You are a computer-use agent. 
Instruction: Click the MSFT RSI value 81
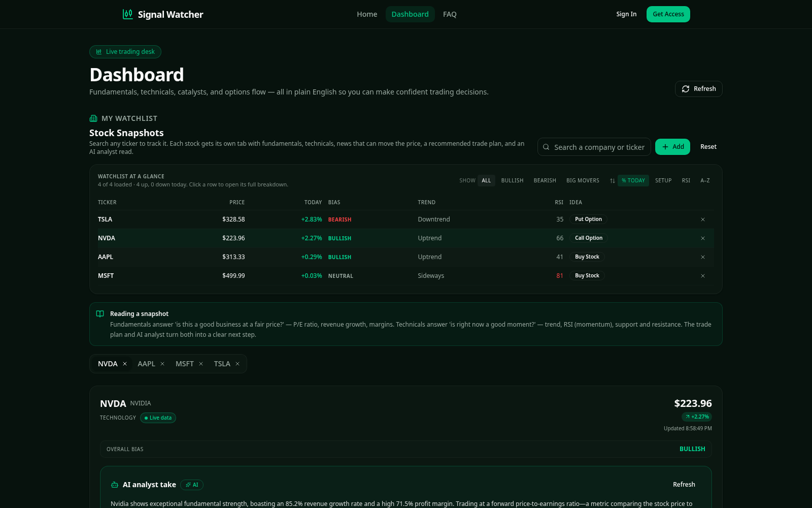point(560,276)
